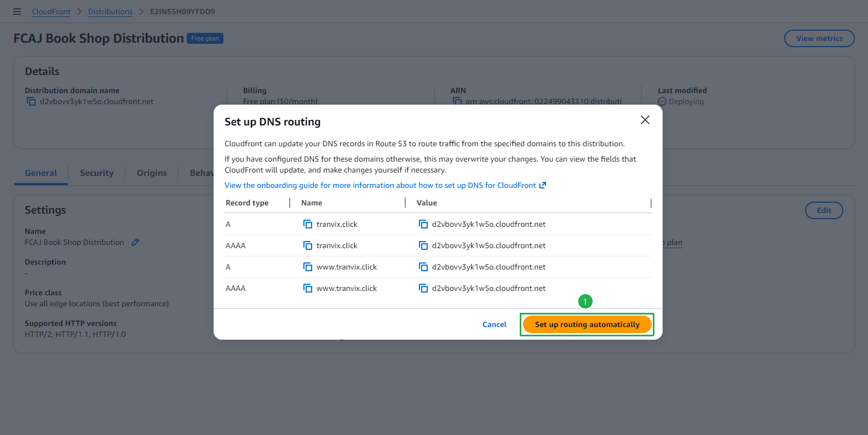Viewport: 868px width, 435px height.
Task: Open View metrics
Action: click(819, 38)
